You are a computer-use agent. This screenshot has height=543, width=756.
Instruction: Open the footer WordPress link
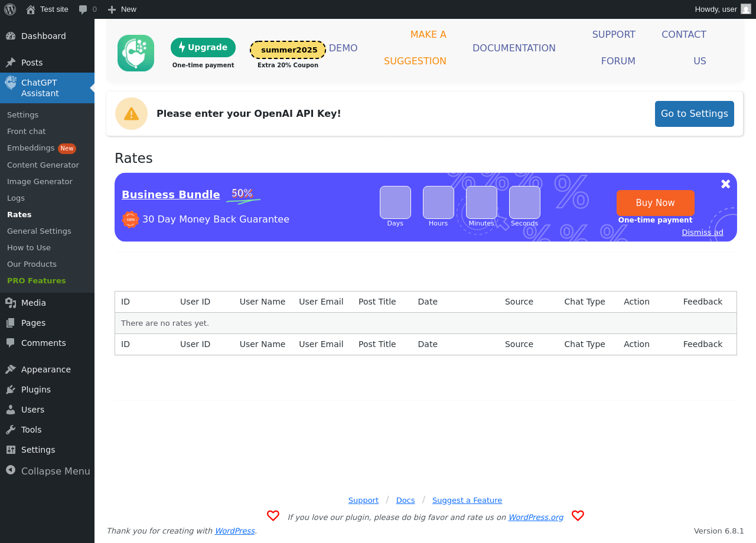(x=234, y=531)
